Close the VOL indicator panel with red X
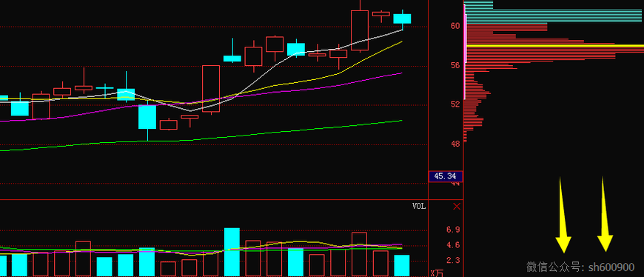Screen dimensions: 644x277 (x=456, y=207)
